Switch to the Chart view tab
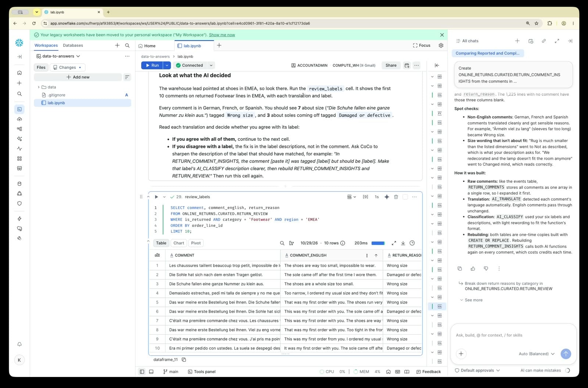 point(179,243)
